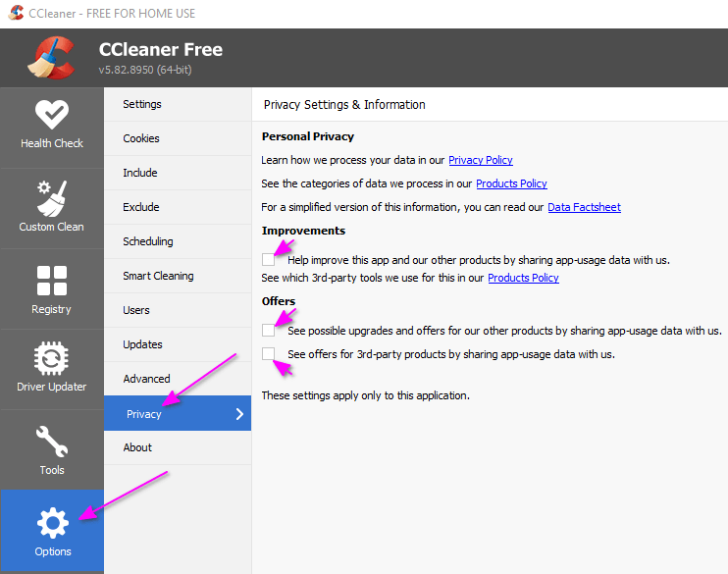Click 'These settings apply only to this application.'
This screenshot has height=574, width=728.
click(x=365, y=395)
